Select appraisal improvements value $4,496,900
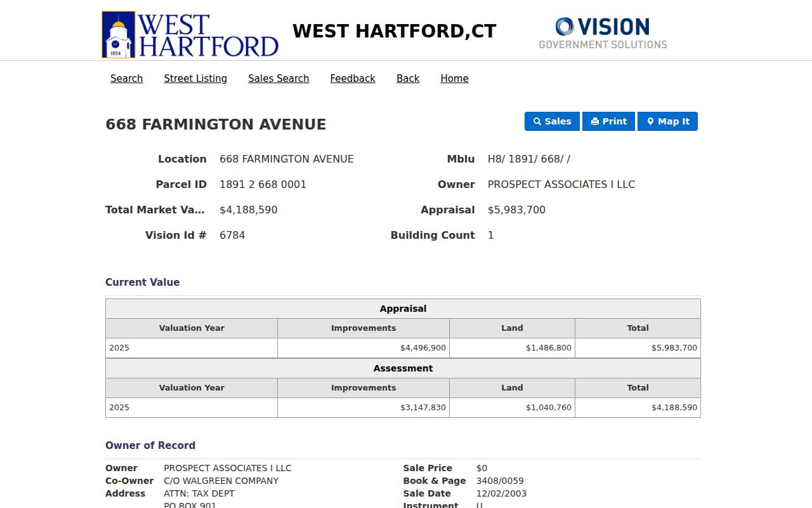 click(423, 348)
